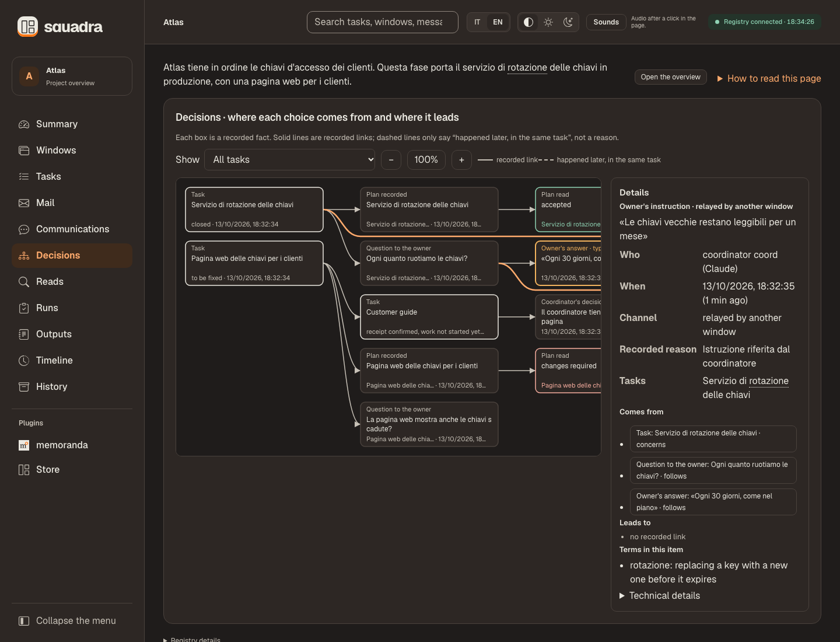Screen dimensions: 840x642
Task: Reset diagram zoom via 100% button
Action: [x=426, y=160]
